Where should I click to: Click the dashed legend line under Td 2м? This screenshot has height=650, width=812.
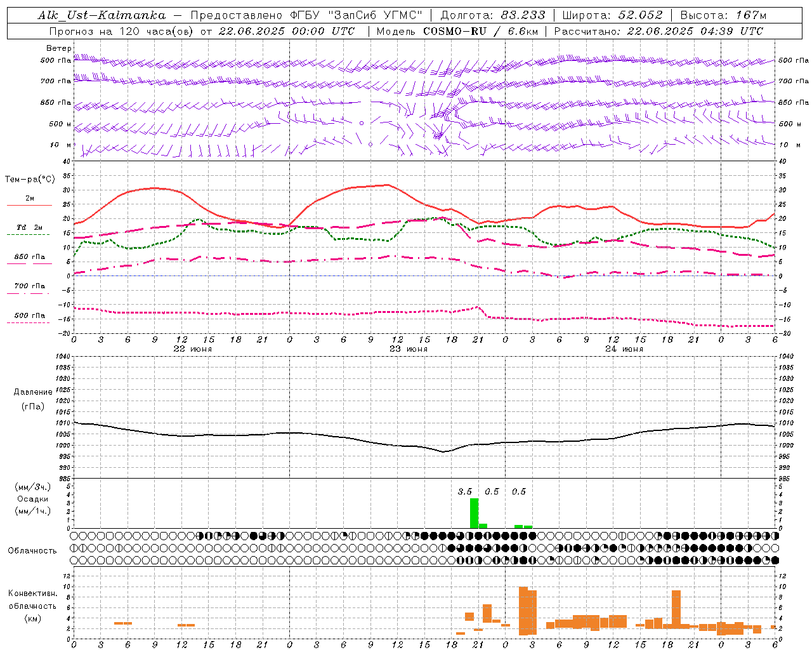click(29, 234)
